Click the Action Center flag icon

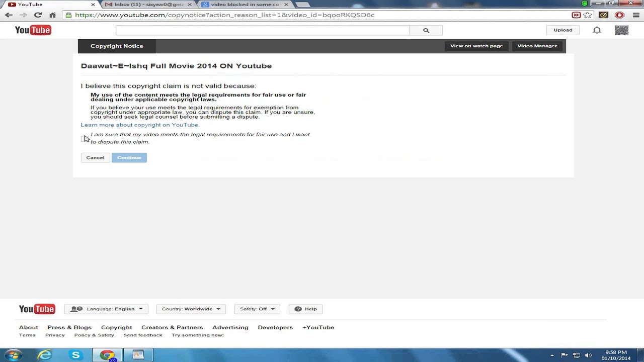pyautogui.click(x=564, y=355)
